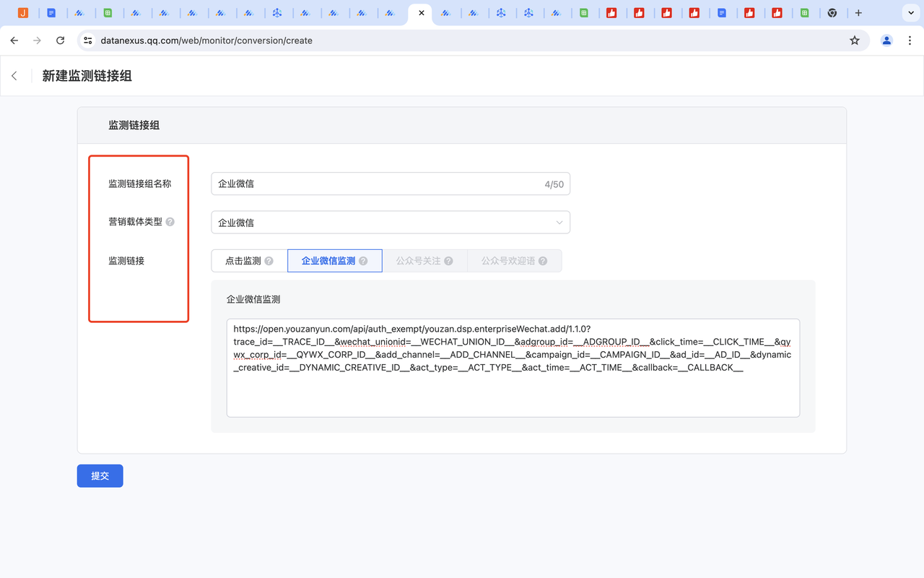Image resolution: width=924 pixels, height=578 pixels.
Task: Click help icon beside 点击监测
Action: tap(269, 261)
